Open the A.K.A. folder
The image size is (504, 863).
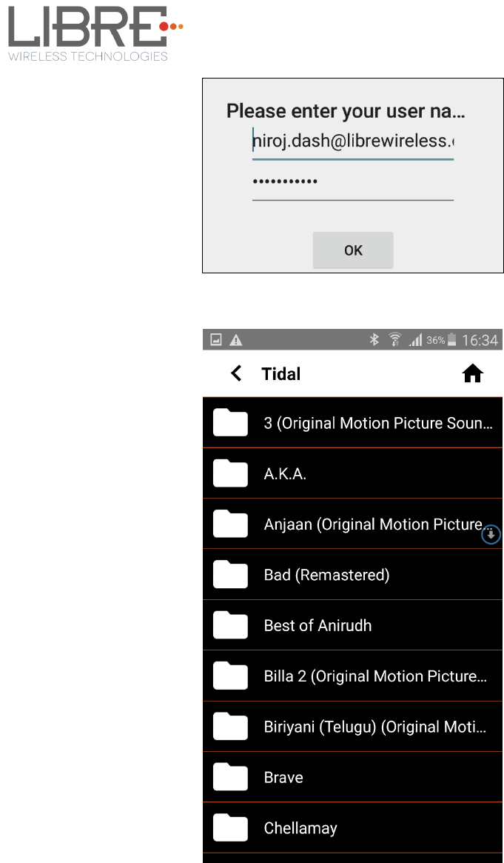coord(352,474)
